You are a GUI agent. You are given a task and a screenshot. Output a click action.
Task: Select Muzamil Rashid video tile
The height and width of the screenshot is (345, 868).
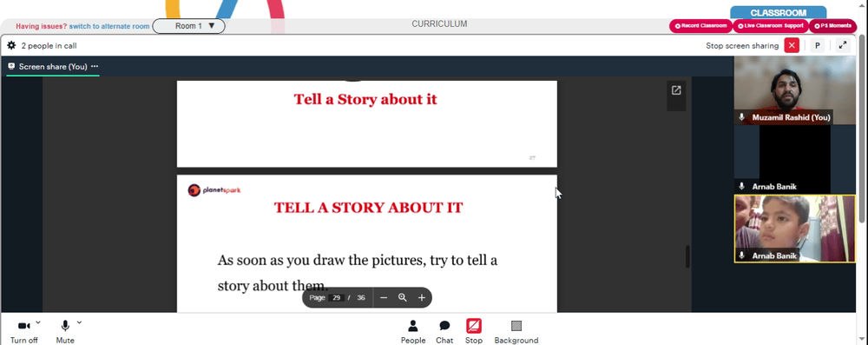(794, 90)
